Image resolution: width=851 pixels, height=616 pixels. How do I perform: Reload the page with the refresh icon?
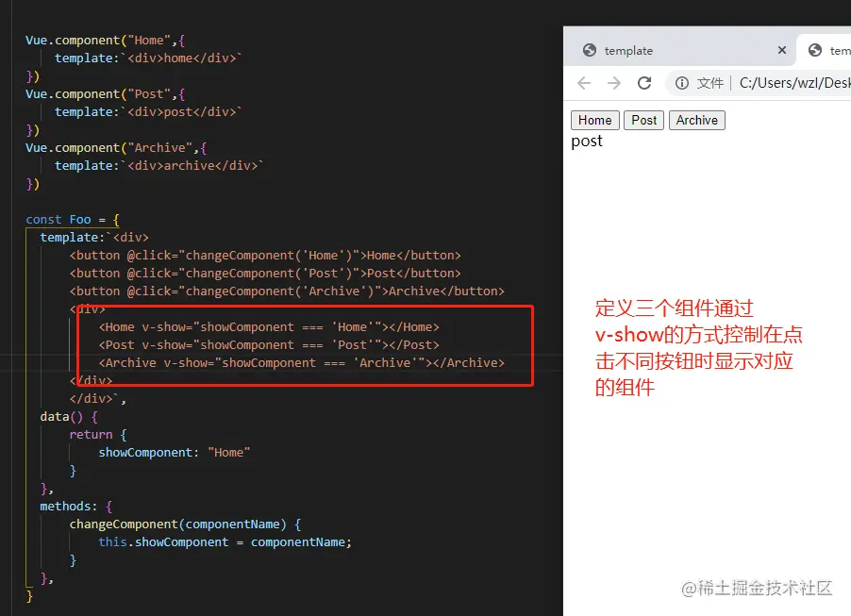coord(644,83)
